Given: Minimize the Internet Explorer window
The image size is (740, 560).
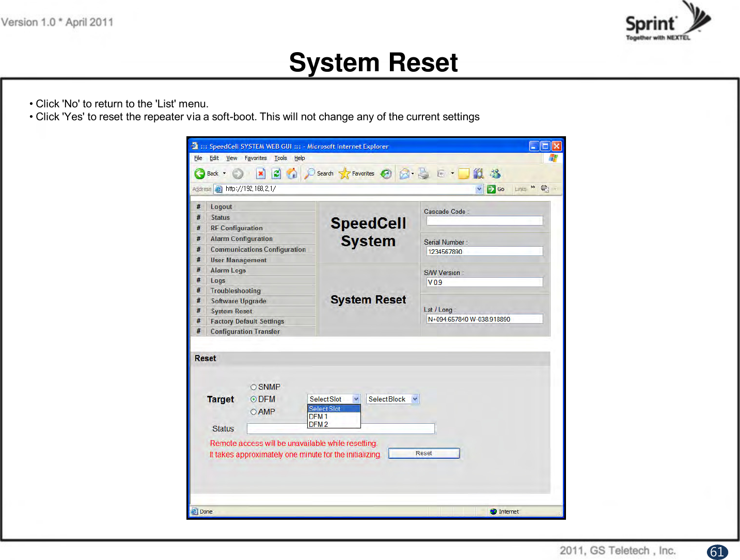Looking at the screenshot, I should click(x=534, y=146).
